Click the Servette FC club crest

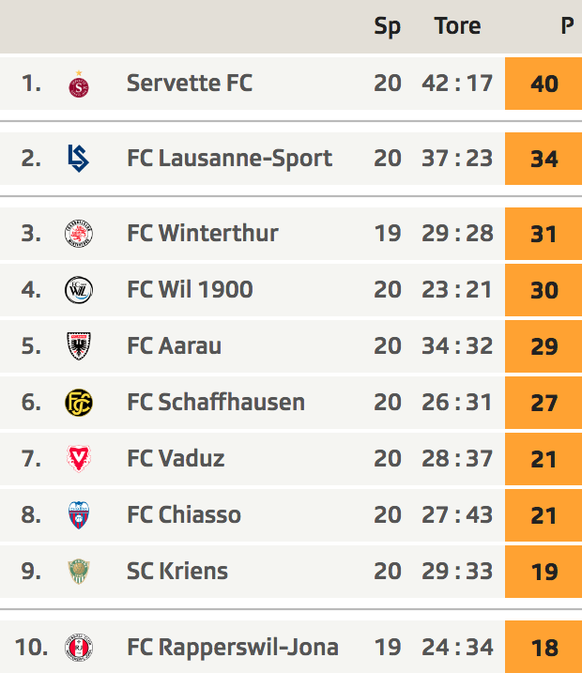(79, 84)
